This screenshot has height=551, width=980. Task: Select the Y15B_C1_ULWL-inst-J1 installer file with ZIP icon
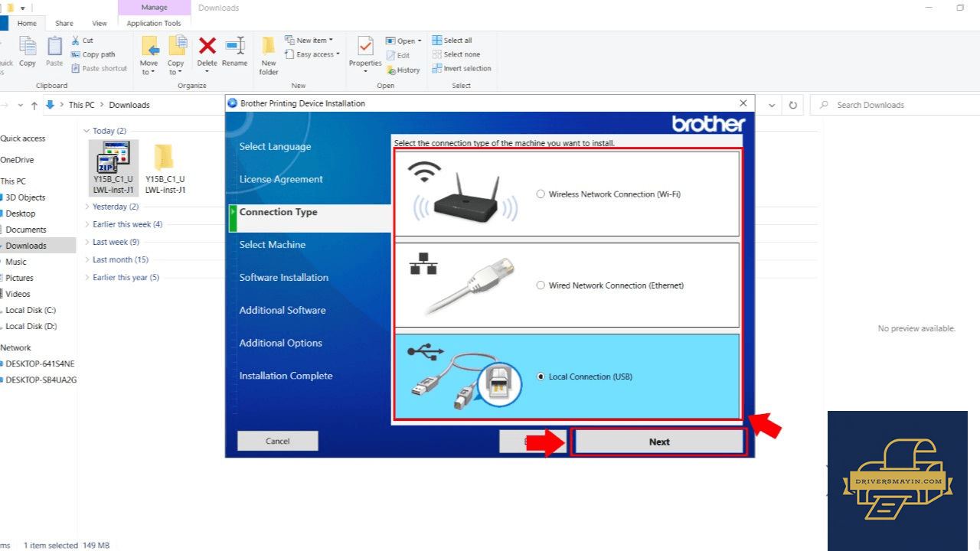click(x=113, y=168)
